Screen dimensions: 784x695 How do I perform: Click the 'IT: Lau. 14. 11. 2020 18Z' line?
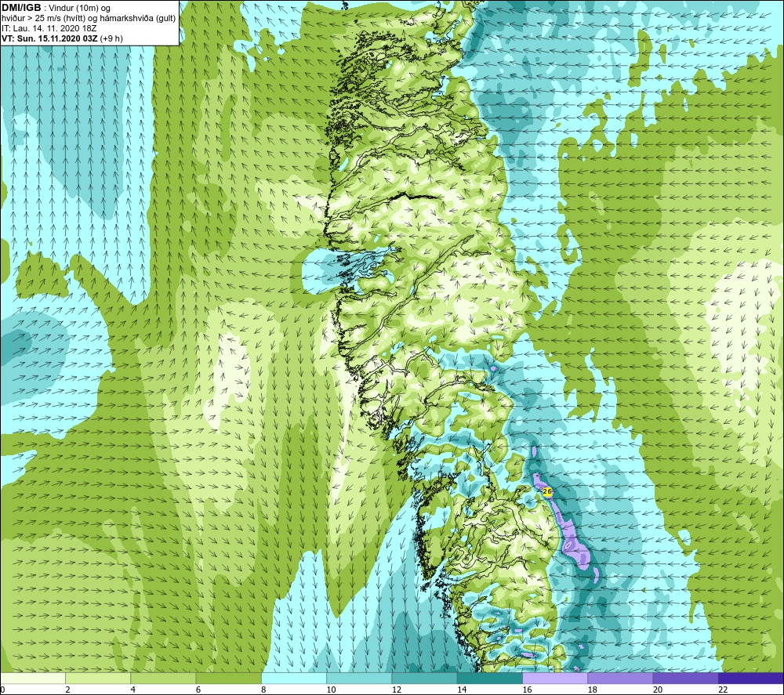point(49,28)
